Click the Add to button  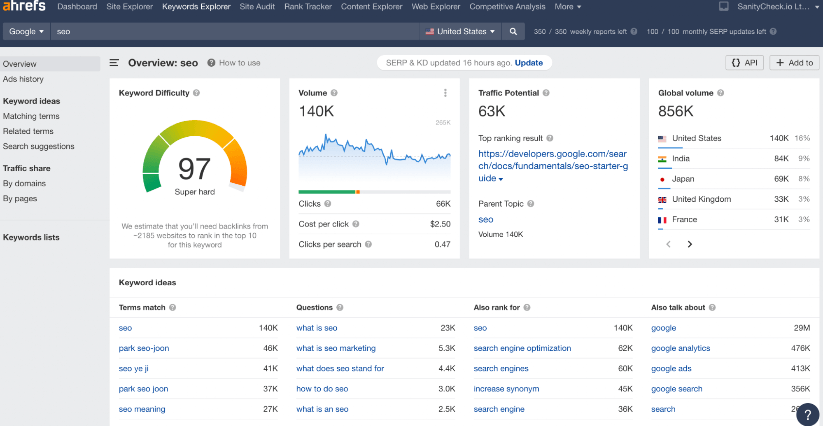(794, 63)
